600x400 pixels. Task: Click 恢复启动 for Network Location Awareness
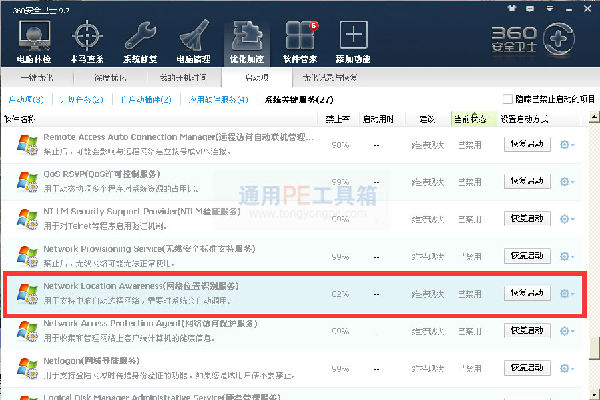527,293
